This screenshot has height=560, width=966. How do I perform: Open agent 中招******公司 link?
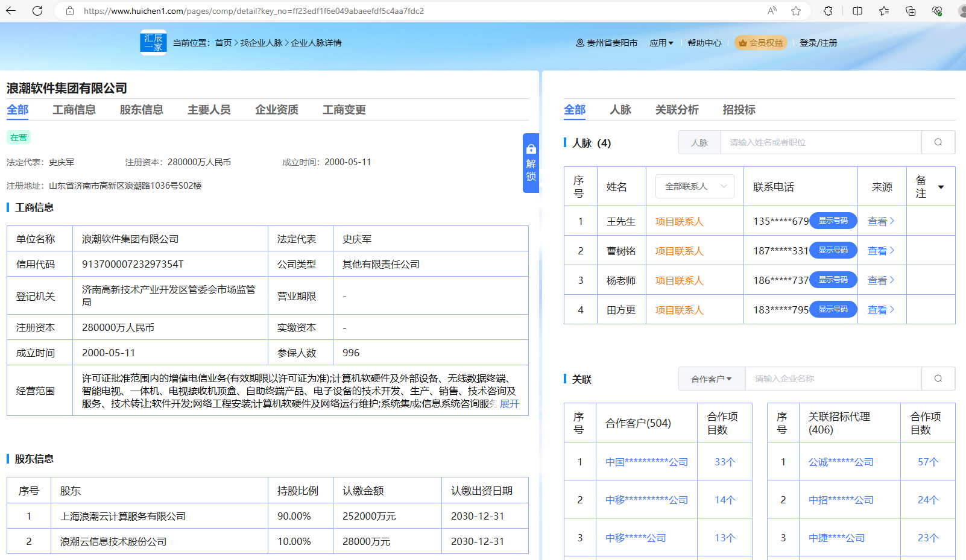[x=841, y=500]
